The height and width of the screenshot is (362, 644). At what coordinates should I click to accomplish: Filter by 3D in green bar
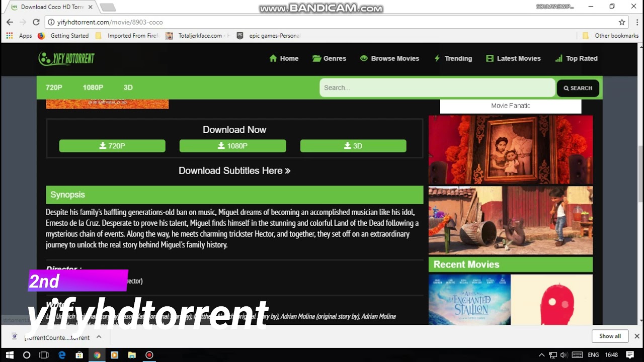tap(128, 87)
